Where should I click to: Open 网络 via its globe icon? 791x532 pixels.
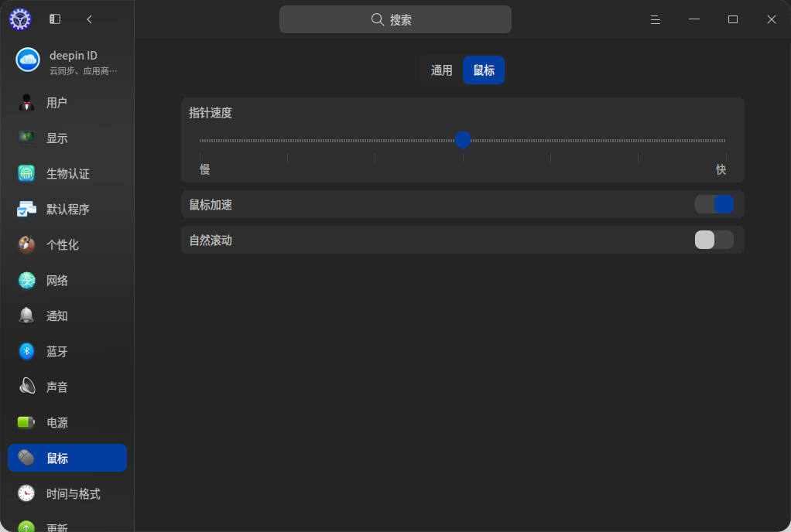(26, 280)
